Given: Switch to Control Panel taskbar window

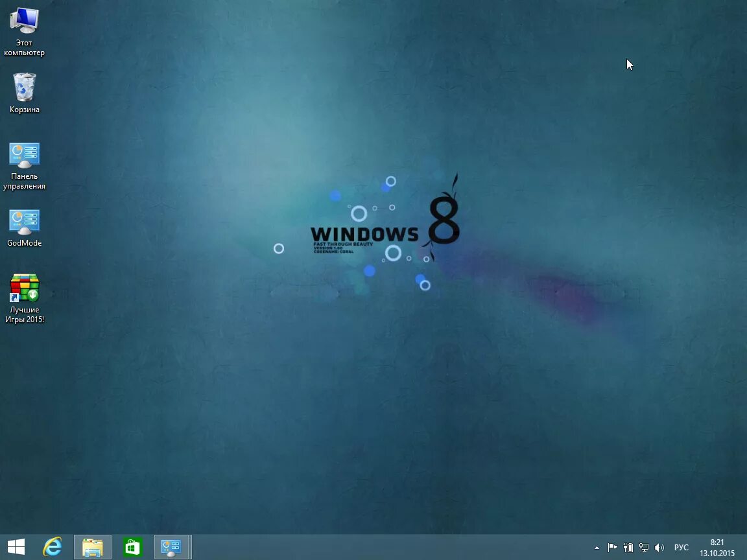Looking at the screenshot, I should coord(172,547).
